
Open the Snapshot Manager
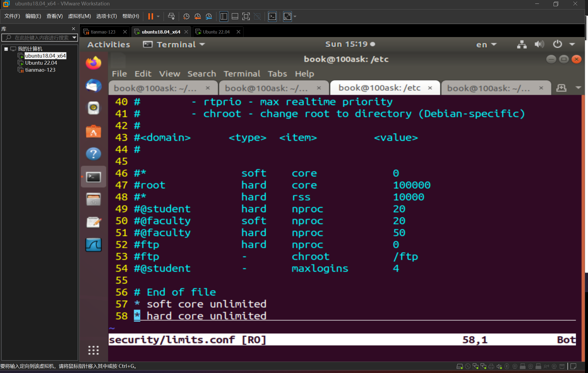click(x=209, y=16)
